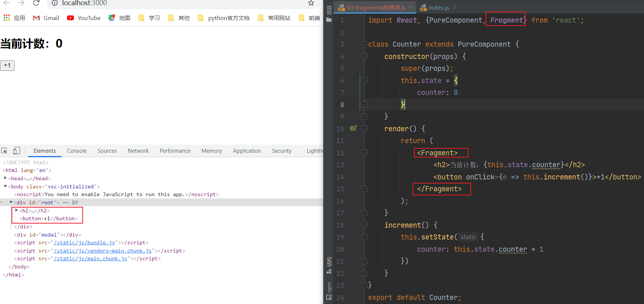Expand the head node in DOM tree
Viewport: 644px width, 304px height.
[5, 178]
